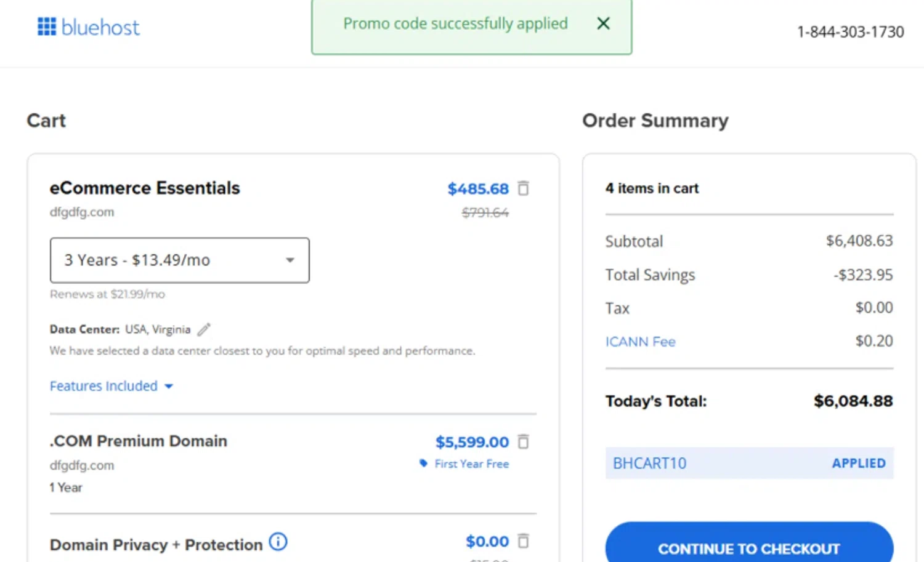Open the 3 Years plan term dropdown
Viewport: 924px width, 562px height.
[x=179, y=260]
